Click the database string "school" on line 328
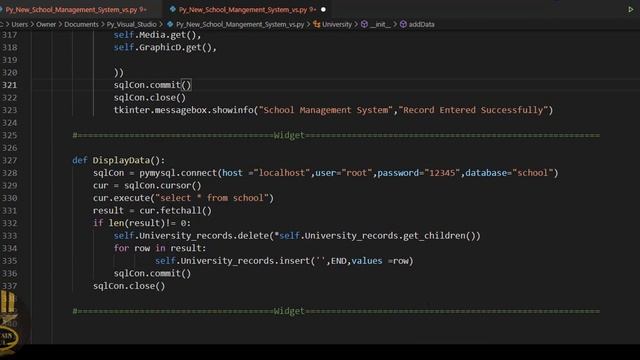640x360 pixels. (x=533, y=173)
